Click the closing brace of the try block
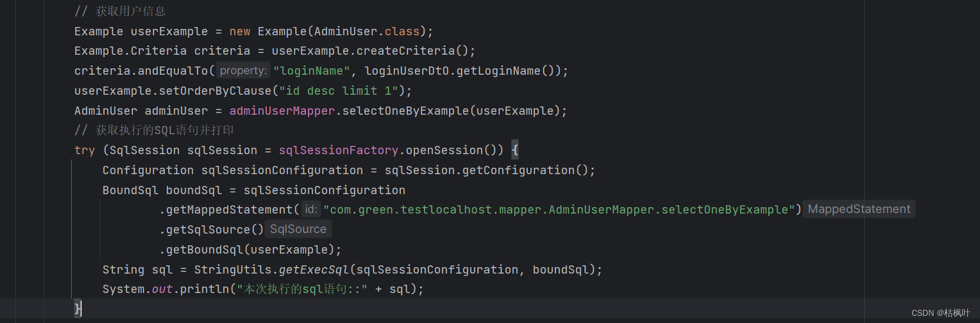980x323 pixels. 78,308
